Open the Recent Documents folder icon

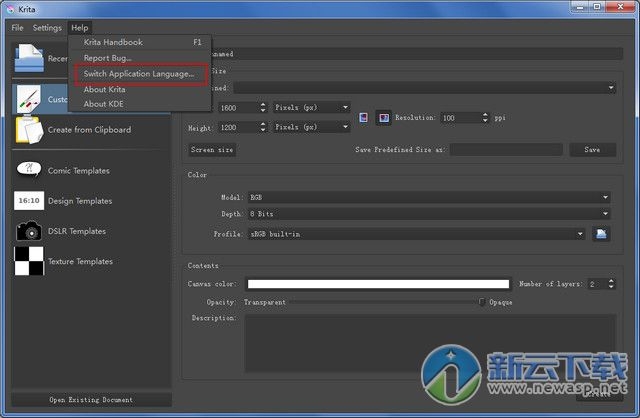(x=29, y=59)
